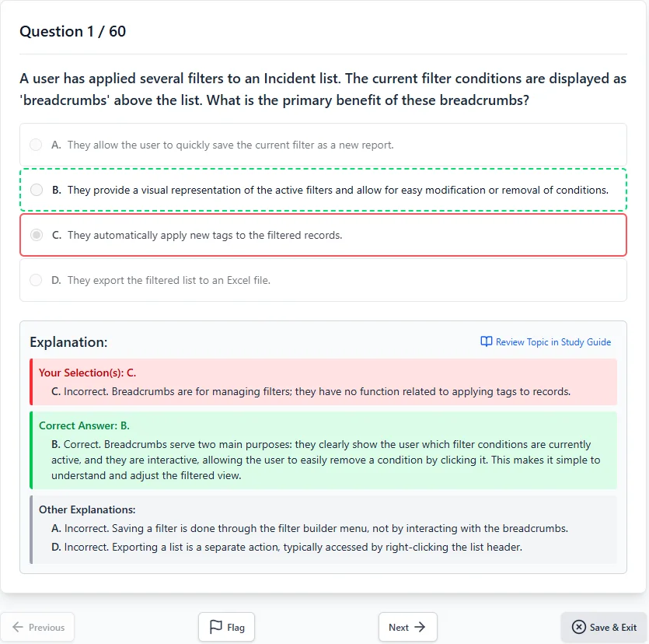Select the radio button for option B
Screen dimensions: 649x644
pos(36,190)
